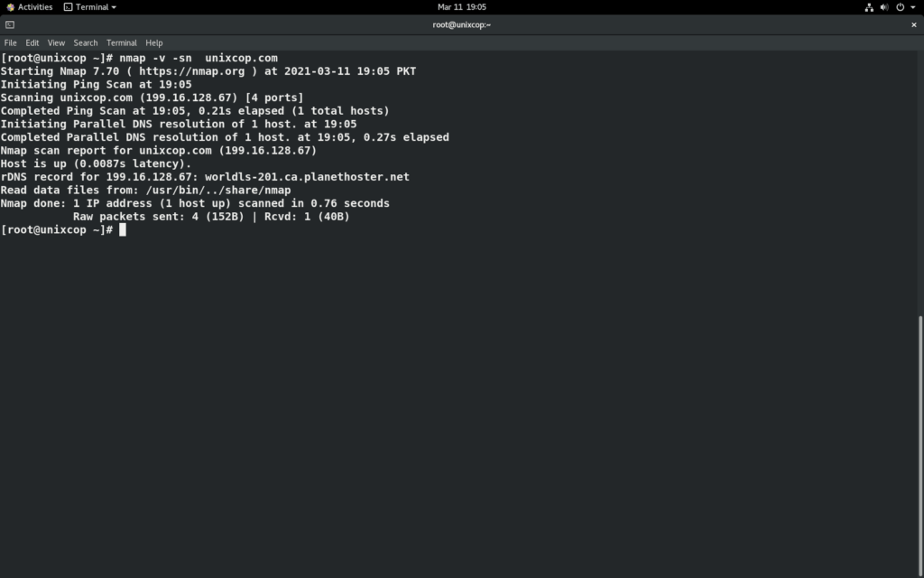
Task: Open the clock and calendar showing Mar 11 19:05
Action: (461, 7)
